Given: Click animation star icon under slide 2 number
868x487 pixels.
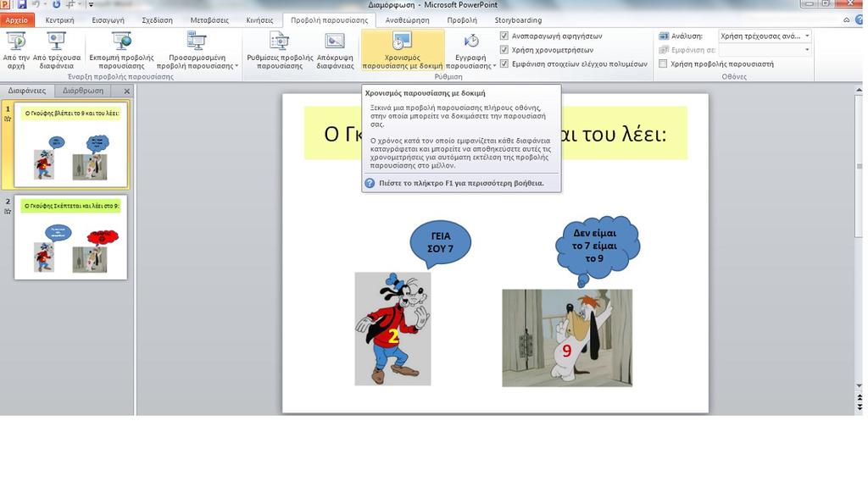Looking at the screenshot, I should click(8, 211).
